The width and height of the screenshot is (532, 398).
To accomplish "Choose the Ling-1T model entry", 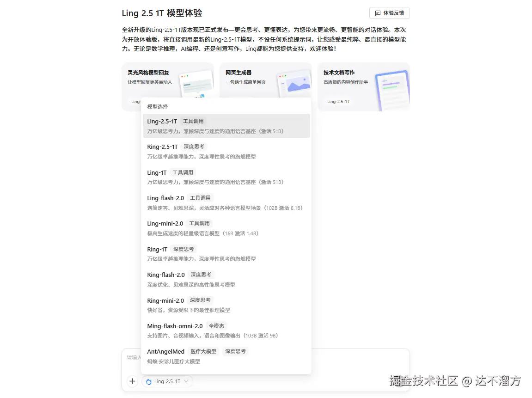I will coord(226,177).
